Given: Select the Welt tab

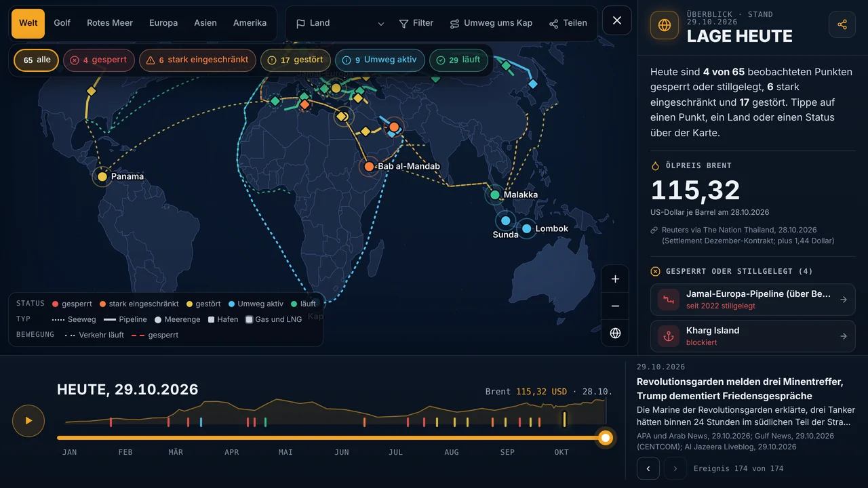Looking at the screenshot, I should click(28, 23).
